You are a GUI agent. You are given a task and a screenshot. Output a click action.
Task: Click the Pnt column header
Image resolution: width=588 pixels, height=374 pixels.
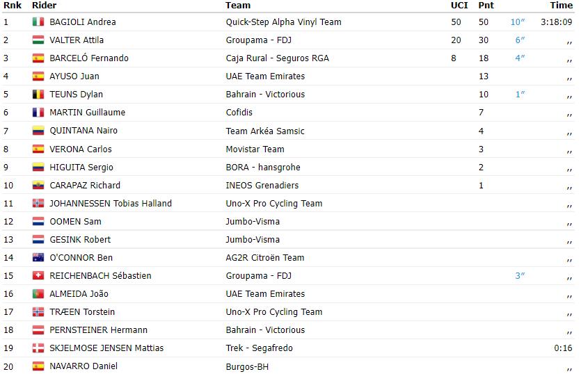pyautogui.click(x=486, y=6)
